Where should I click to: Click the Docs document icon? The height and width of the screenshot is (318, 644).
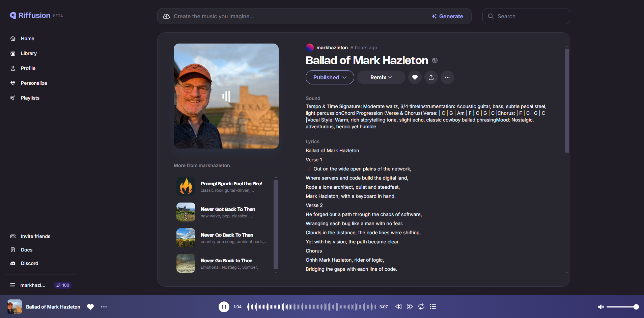[13, 250]
